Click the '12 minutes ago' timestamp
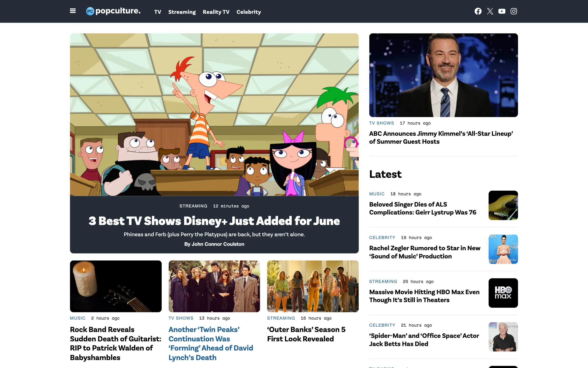The image size is (588, 368). [x=231, y=206]
